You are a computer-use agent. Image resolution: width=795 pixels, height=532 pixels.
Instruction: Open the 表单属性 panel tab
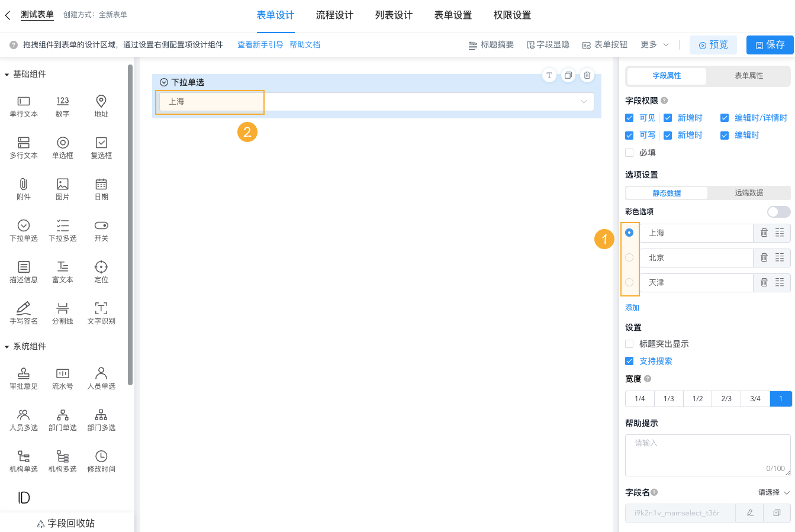tap(748, 76)
